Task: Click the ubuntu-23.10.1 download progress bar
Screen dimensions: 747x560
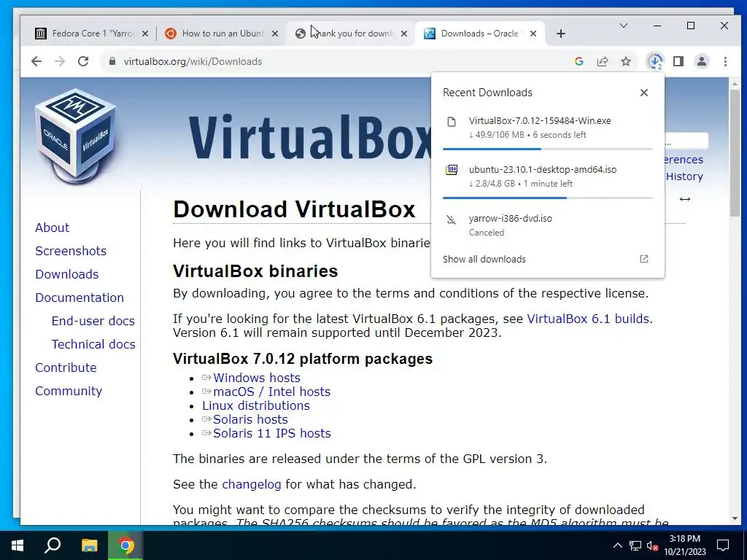Action: click(547, 198)
